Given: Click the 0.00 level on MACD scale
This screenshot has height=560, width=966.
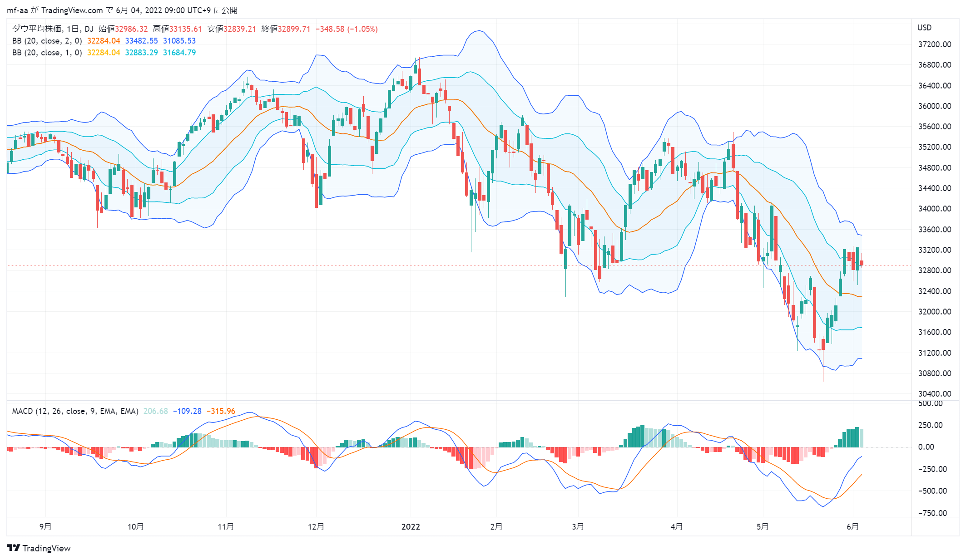Looking at the screenshot, I should tap(926, 447).
